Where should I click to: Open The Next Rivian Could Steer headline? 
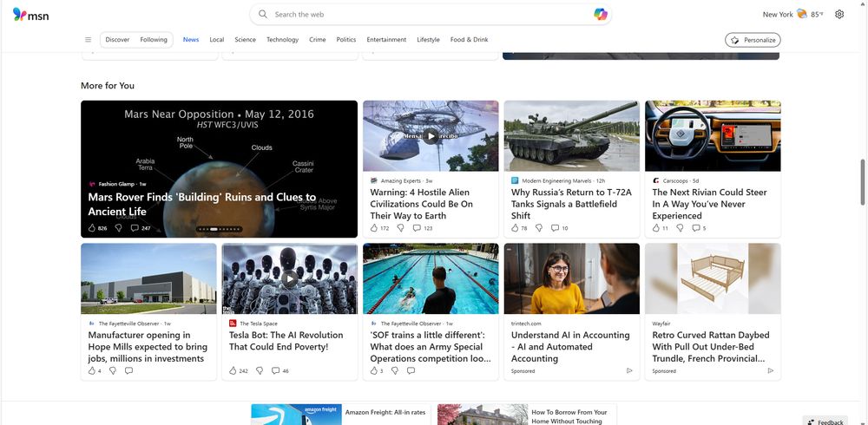coord(709,204)
